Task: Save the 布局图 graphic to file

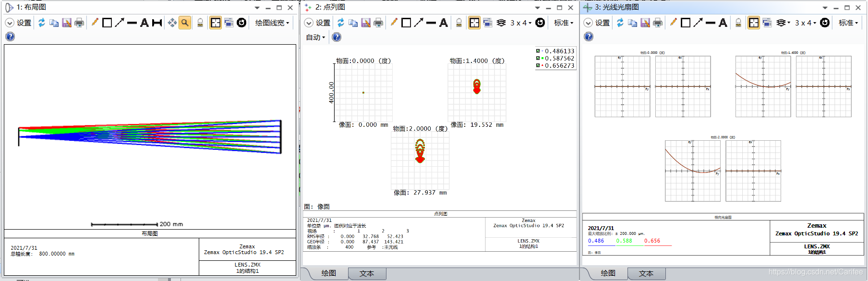Action: pos(67,23)
